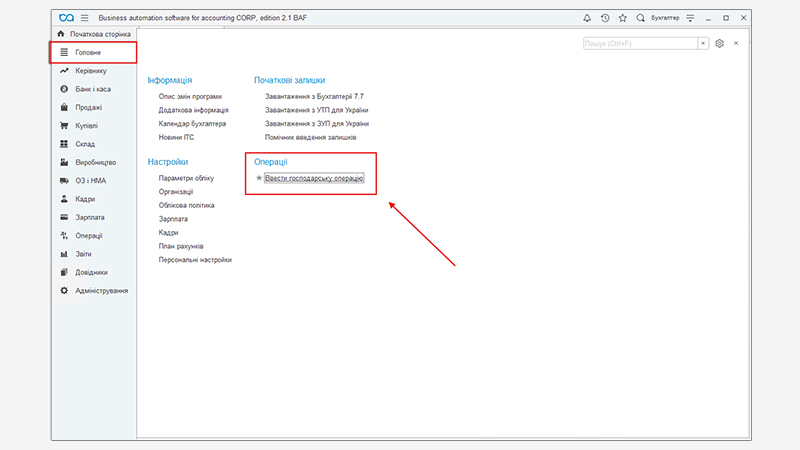800x450 pixels.
Task: Clear the search field with x button
Action: pos(703,44)
